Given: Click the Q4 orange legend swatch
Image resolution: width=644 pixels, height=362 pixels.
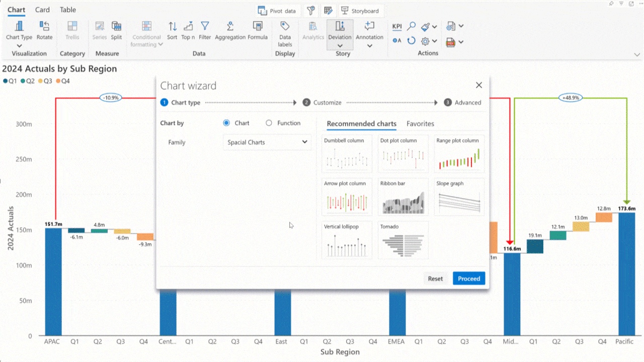Looking at the screenshot, I should pos(58,81).
